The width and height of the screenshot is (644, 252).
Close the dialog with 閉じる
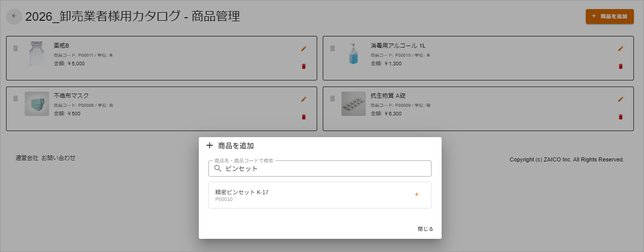pos(425,229)
